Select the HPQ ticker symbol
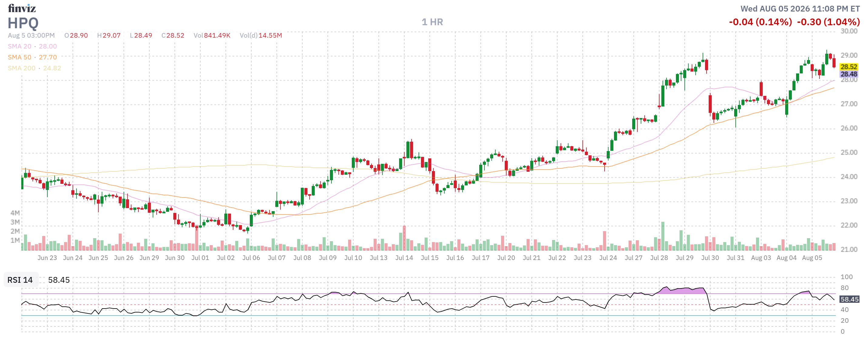This screenshot has width=868, height=341. tap(23, 23)
